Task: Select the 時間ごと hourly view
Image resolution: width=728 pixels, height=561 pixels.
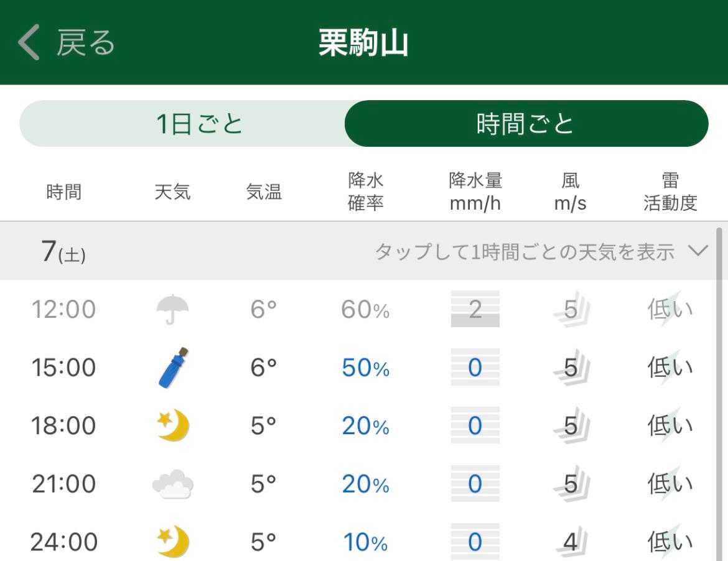Action: [x=526, y=124]
